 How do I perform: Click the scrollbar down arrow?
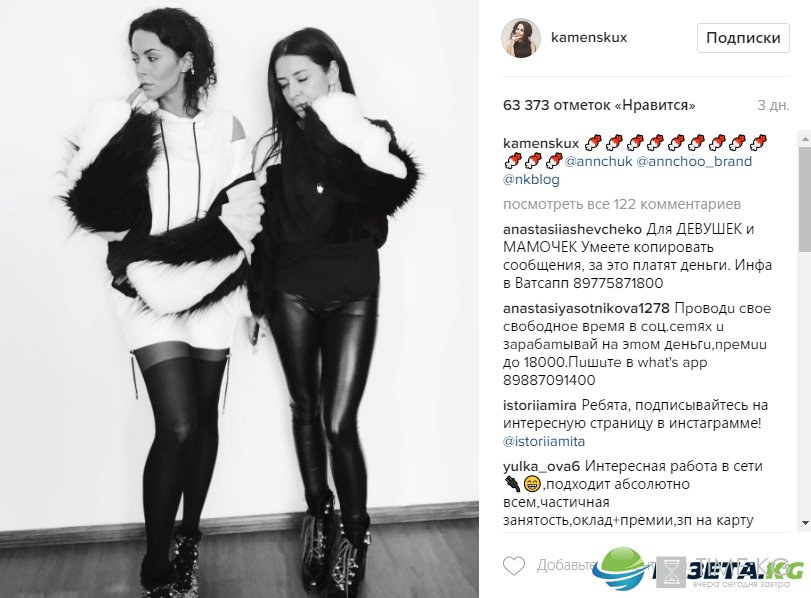coord(805,522)
